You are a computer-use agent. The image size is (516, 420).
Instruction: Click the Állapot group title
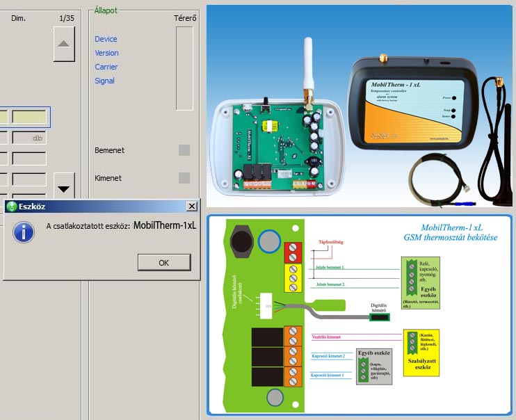click(x=106, y=10)
